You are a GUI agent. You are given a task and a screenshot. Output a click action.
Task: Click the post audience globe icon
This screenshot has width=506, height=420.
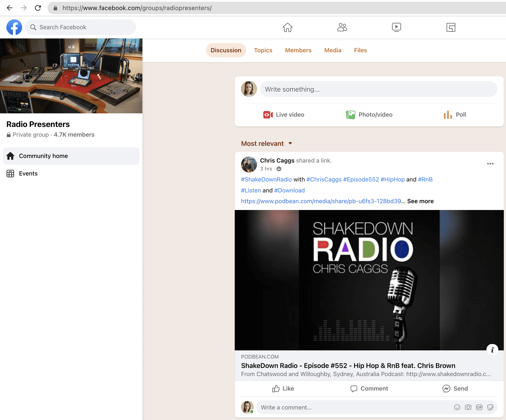click(x=279, y=169)
